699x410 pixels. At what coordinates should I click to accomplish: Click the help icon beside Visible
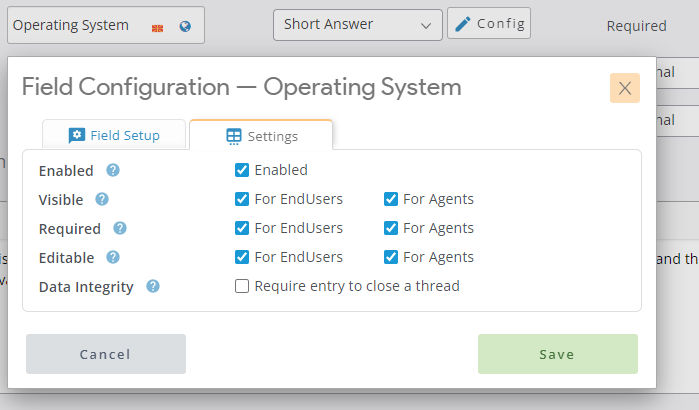pos(102,199)
